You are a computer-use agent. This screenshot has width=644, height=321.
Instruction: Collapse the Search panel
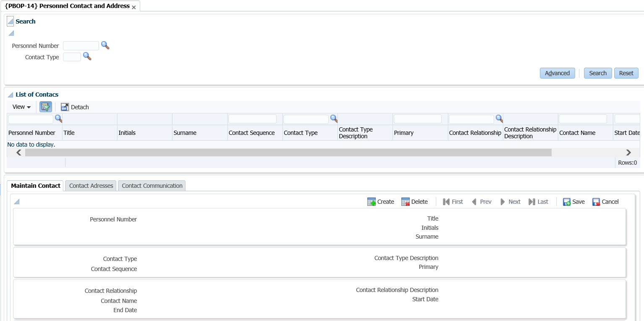click(10, 21)
